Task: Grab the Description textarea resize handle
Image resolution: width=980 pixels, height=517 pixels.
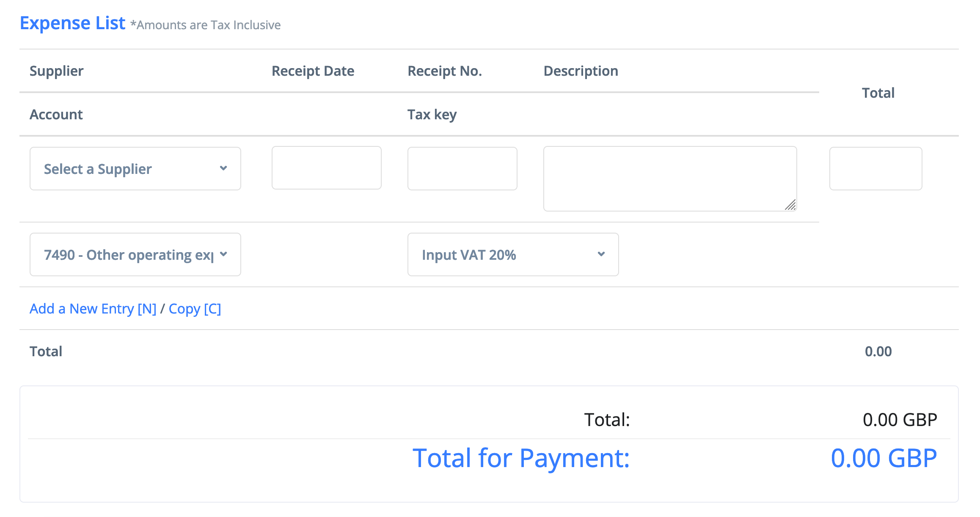Action: (x=790, y=205)
